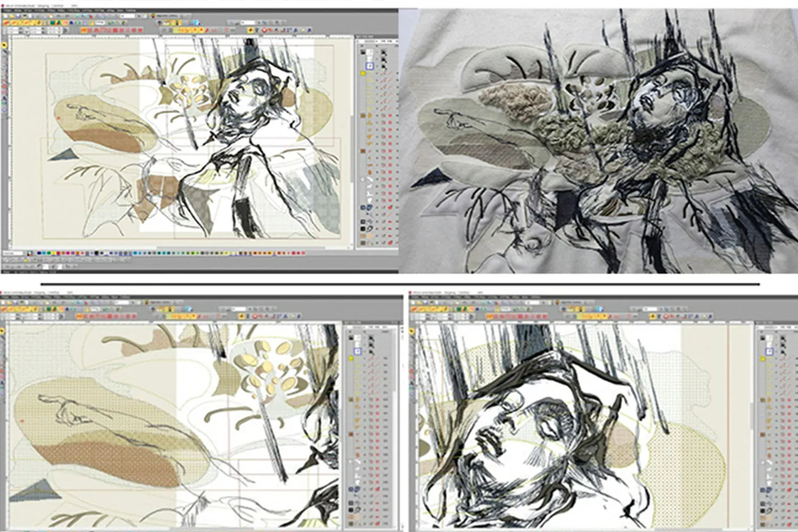This screenshot has height=532, width=798.
Task: Open the File menu in the top-left window
Action: click(x=7, y=11)
